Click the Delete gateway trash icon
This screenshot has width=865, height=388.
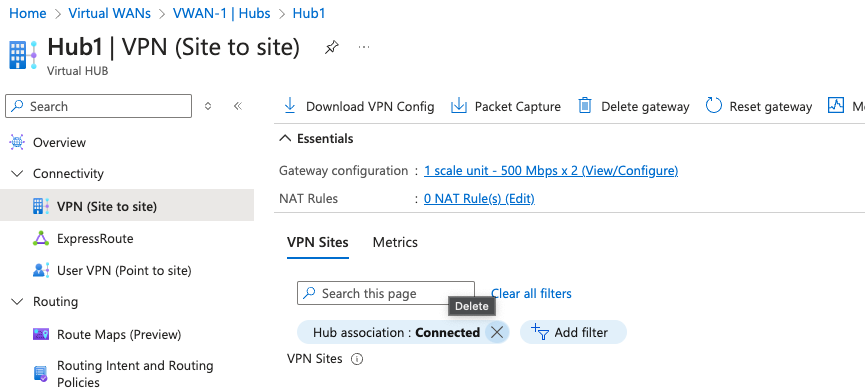pyautogui.click(x=585, y=106)
